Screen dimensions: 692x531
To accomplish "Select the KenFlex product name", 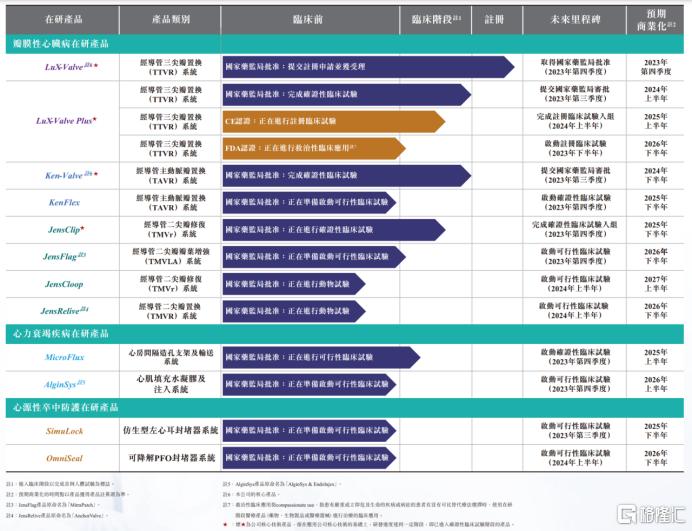I will [64, 203].
